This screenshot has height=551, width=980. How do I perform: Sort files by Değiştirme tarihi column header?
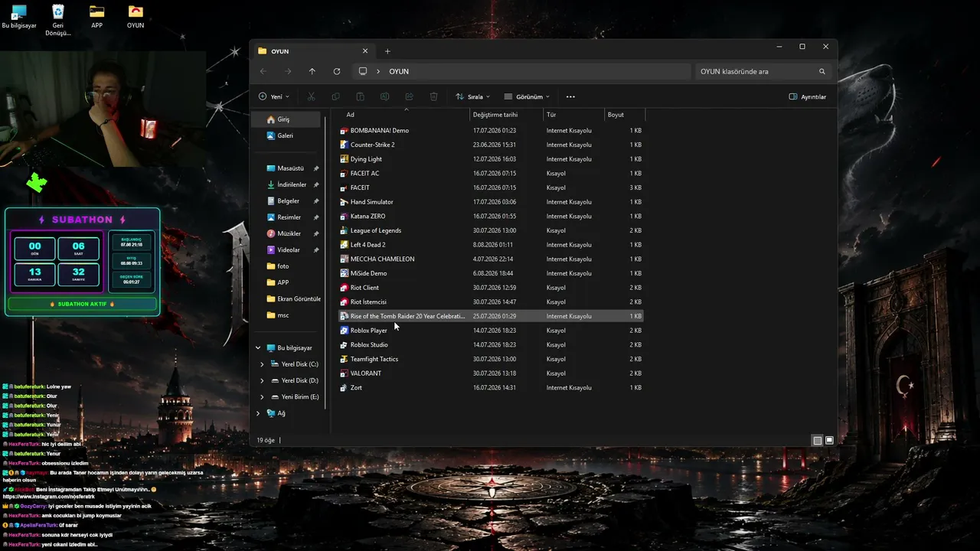495,115
